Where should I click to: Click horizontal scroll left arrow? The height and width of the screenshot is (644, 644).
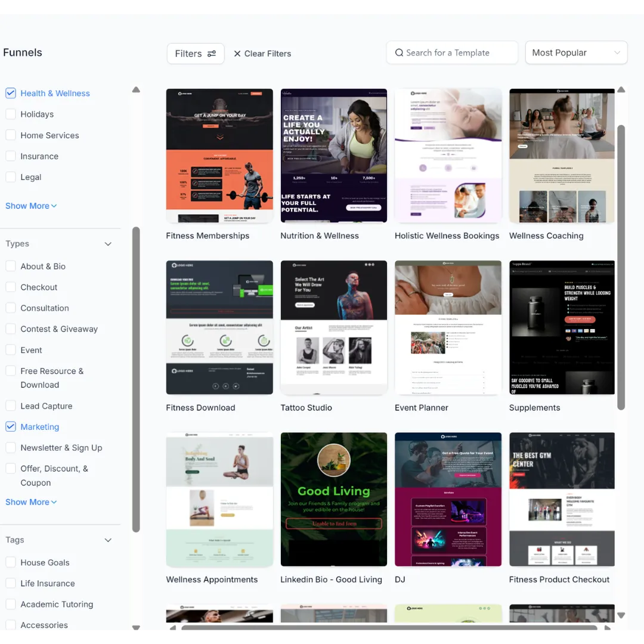tap(173, 627)
